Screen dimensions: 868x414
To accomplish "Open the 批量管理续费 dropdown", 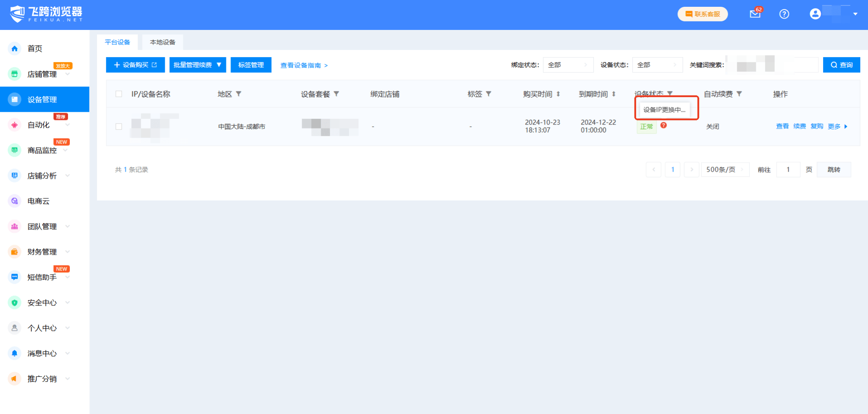I will tap(197, 64).
